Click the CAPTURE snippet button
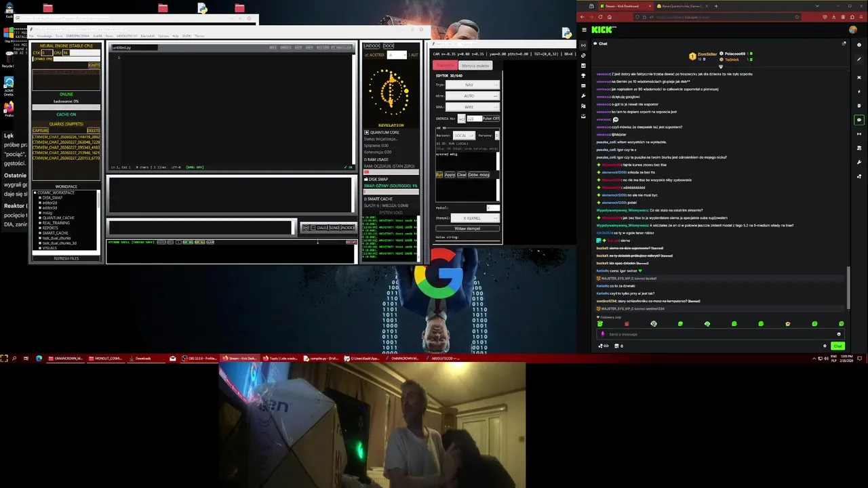868x488 pixels. point(41,130)
